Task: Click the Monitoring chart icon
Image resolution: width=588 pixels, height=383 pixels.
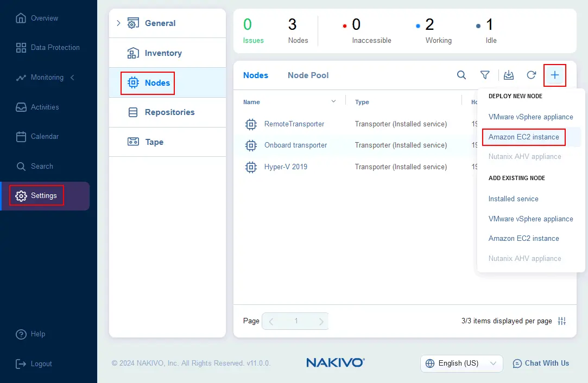Action: pos(21,78)
